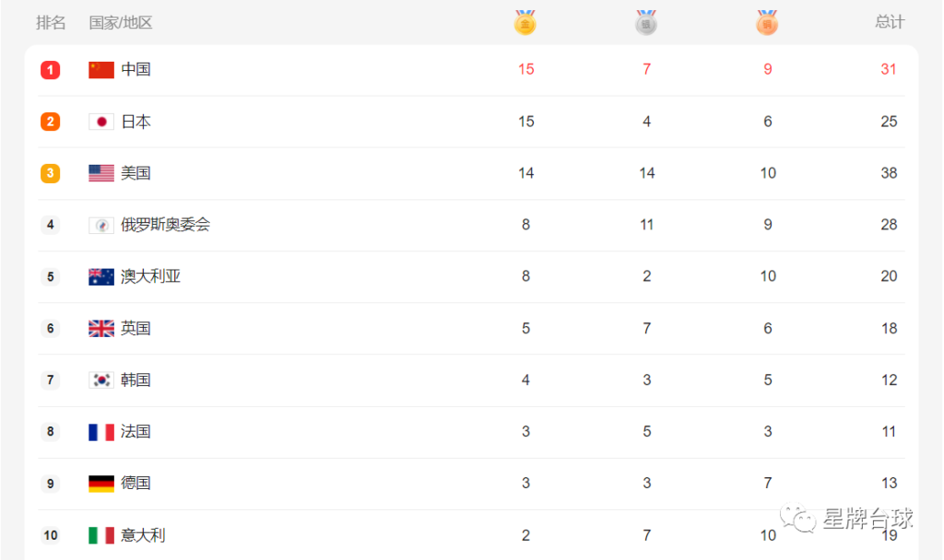
Task: Click the orange rank 2 badge
Action: point(50,122)
